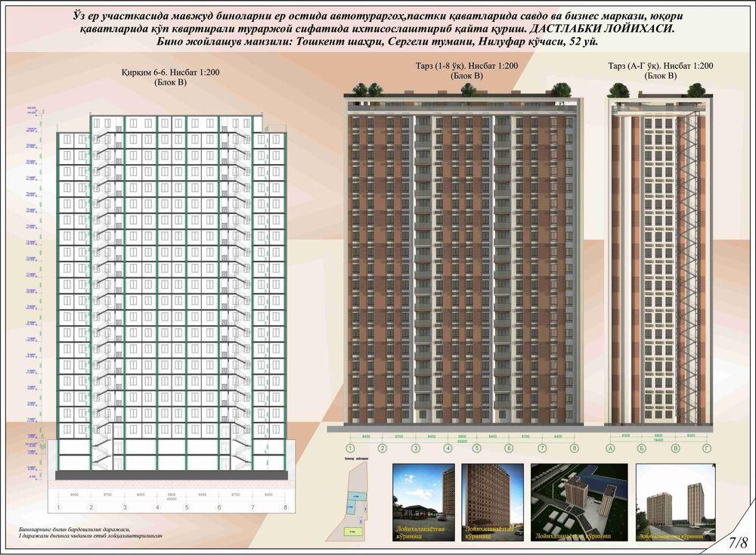This screenshot has height=555, width=756.
Task: Click the axis circle В under the side elevation
Action: pos(676,449)
